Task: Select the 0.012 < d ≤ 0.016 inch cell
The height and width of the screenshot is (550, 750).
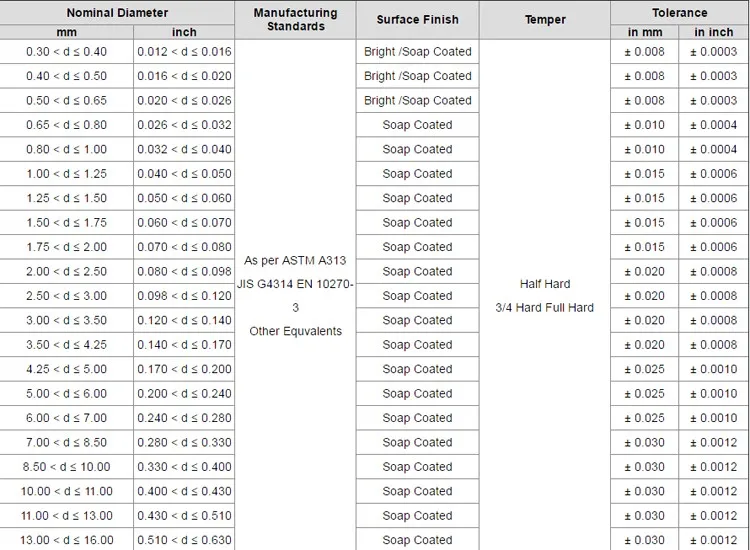Action: (184, 52)
